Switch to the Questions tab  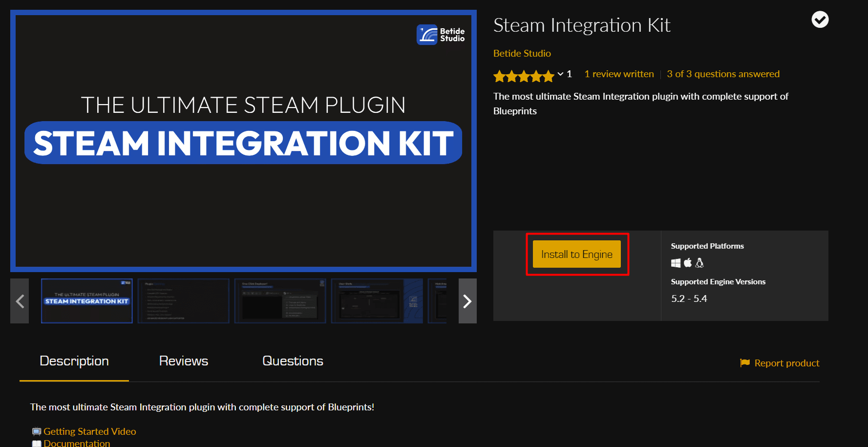coord(293,361)
